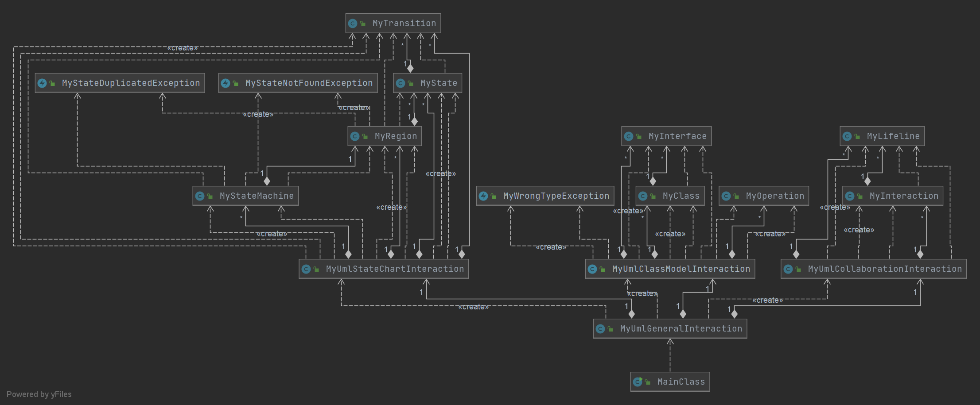Image resolution: width=980 pixels, height=405 pixels.
Task: Click the green lock icon on MyOperation
Action: pyautogui.click(x=736, y=196)
